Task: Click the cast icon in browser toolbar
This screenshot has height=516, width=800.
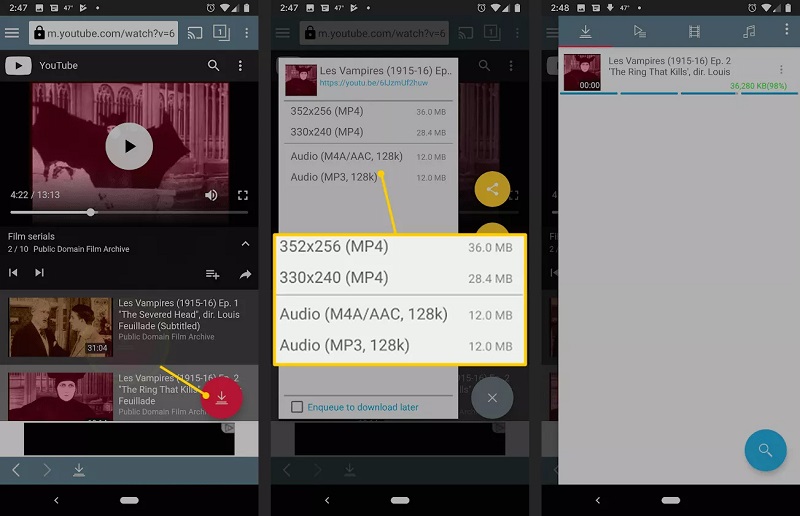Action: 195,33
